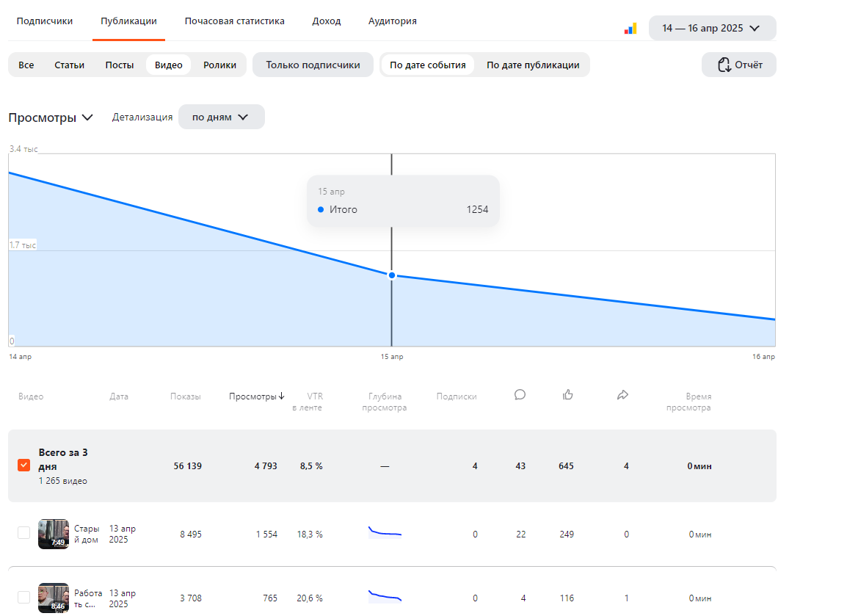Click the 20,6 % VTR value

tap(310, 598)
